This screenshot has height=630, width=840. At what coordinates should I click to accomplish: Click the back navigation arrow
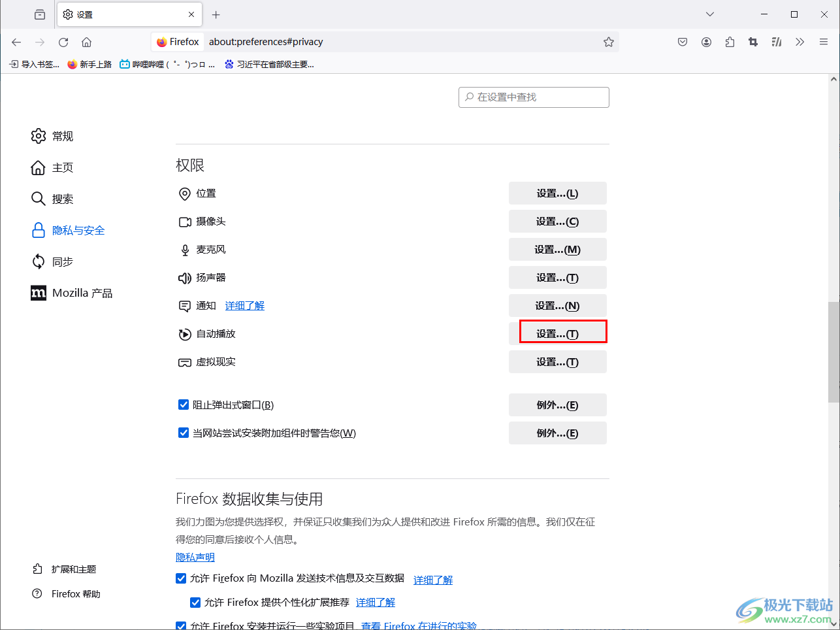point(16,42)
